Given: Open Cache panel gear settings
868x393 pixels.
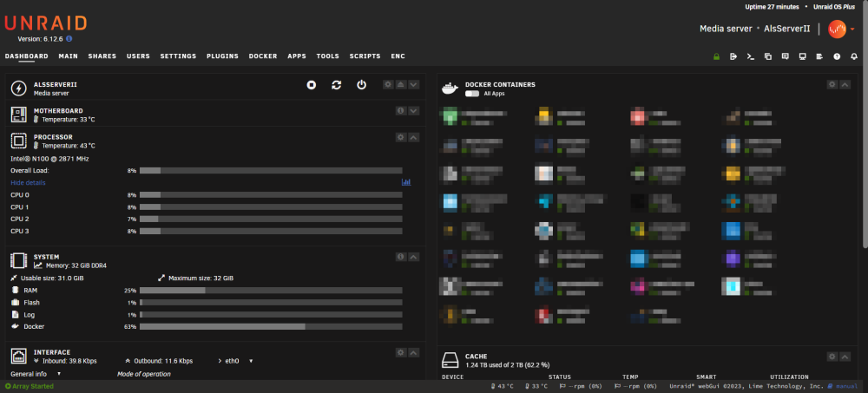Looking at the screenshot, I should (832, 357).
